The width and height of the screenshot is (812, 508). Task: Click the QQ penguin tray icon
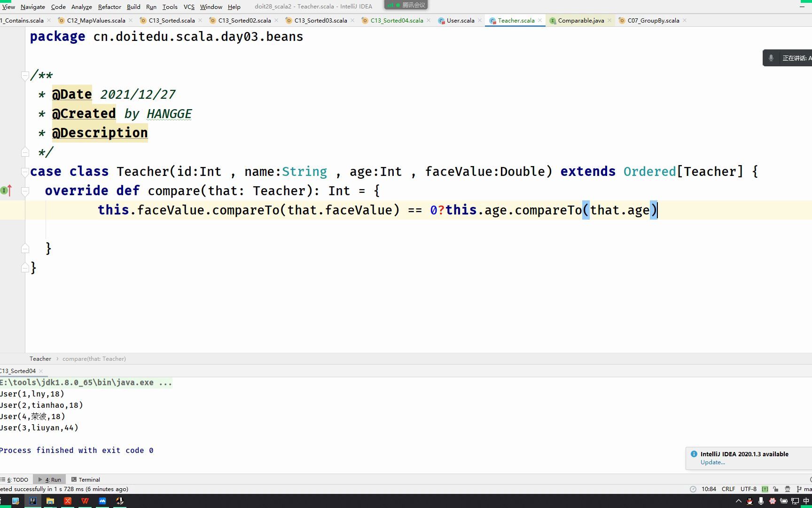click(x=750, y=501)
